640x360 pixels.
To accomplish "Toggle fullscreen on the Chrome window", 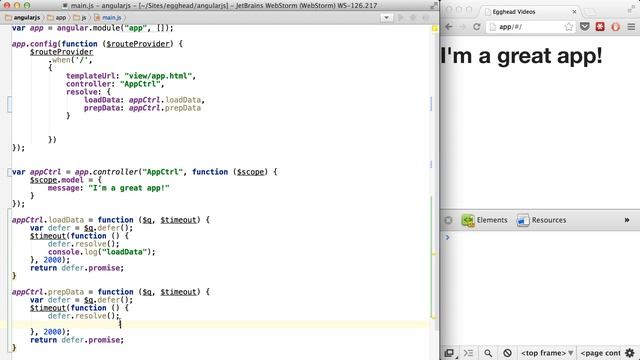I will 631,8.
